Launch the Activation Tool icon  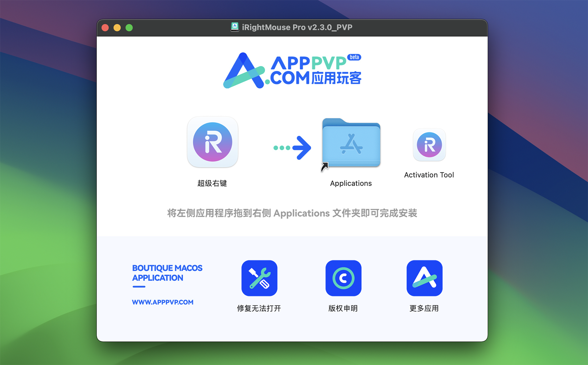[429, 145]
